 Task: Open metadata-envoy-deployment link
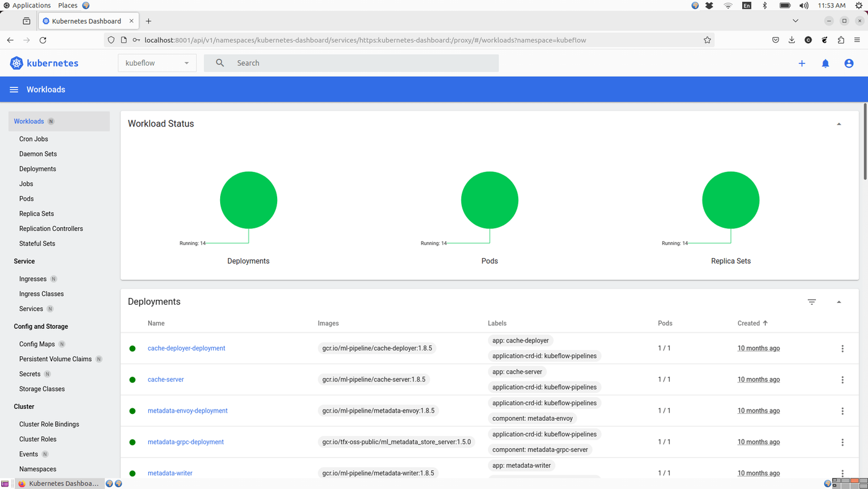coord(187,411)
